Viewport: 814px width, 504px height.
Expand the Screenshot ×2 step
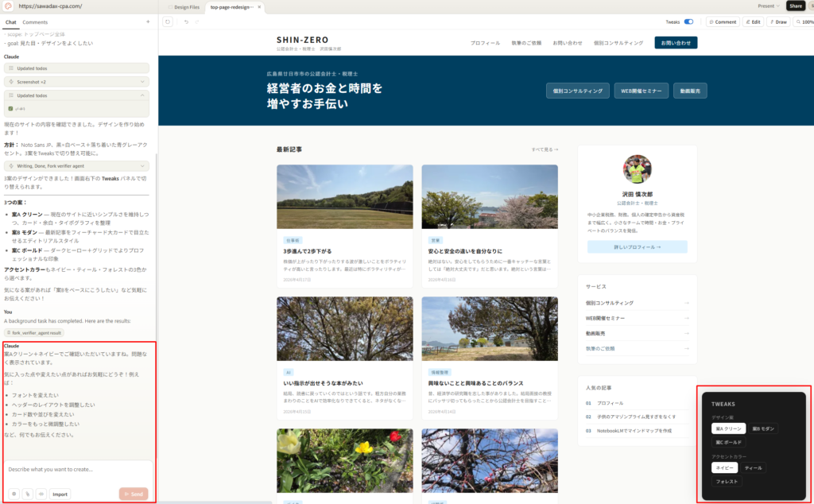pos(76,82)
